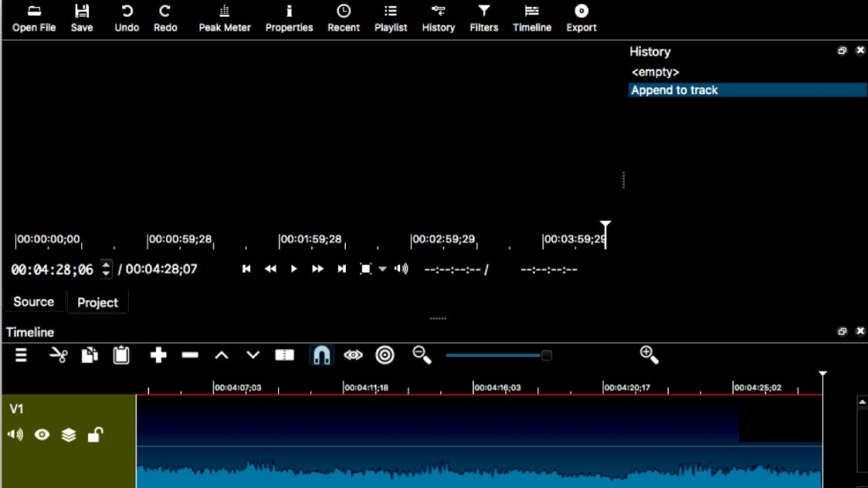Screen dimensions: 868x488
Task: Expand the zoom options dropdown arrow
Action: click(x=382, y=269)
